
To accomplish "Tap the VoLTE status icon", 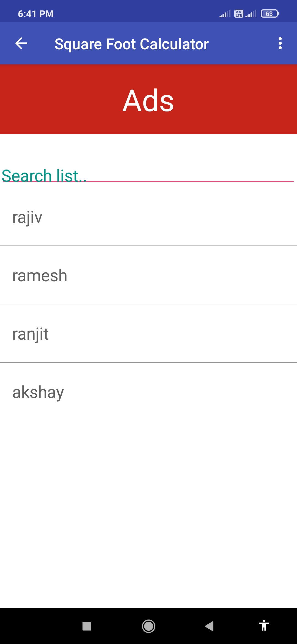I will tap(239, 13).
